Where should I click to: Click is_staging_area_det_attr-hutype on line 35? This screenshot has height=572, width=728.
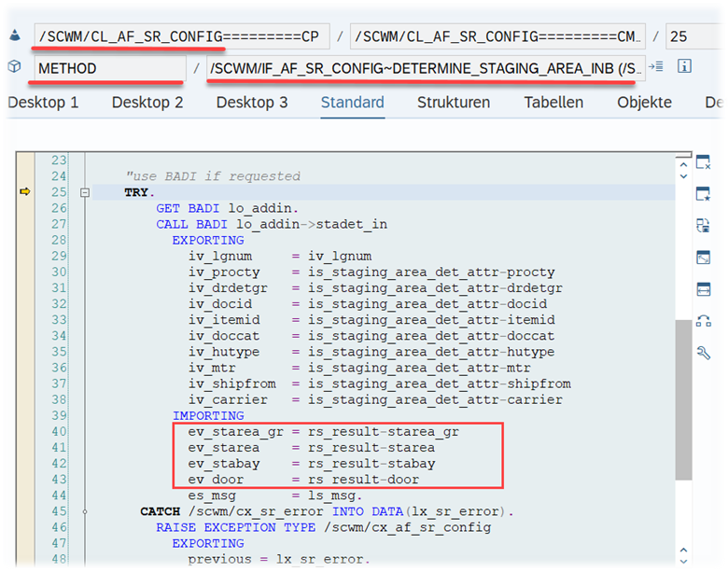pyautogui.click(x=431, y=352)
